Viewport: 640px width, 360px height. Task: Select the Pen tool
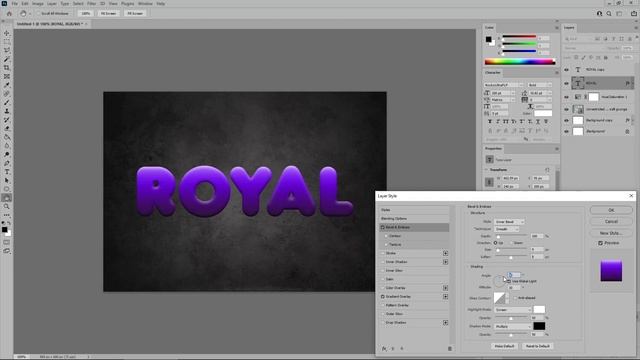pos(7,163)
